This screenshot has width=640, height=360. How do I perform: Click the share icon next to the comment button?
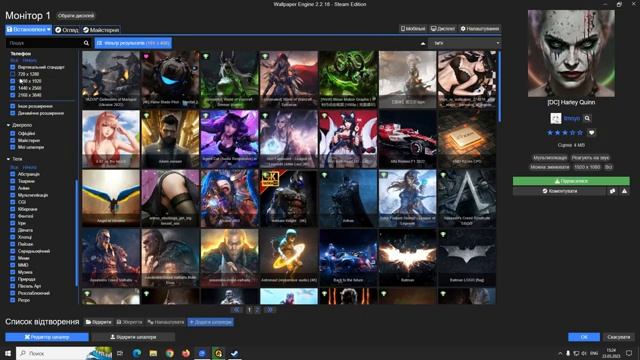point(612,191)
